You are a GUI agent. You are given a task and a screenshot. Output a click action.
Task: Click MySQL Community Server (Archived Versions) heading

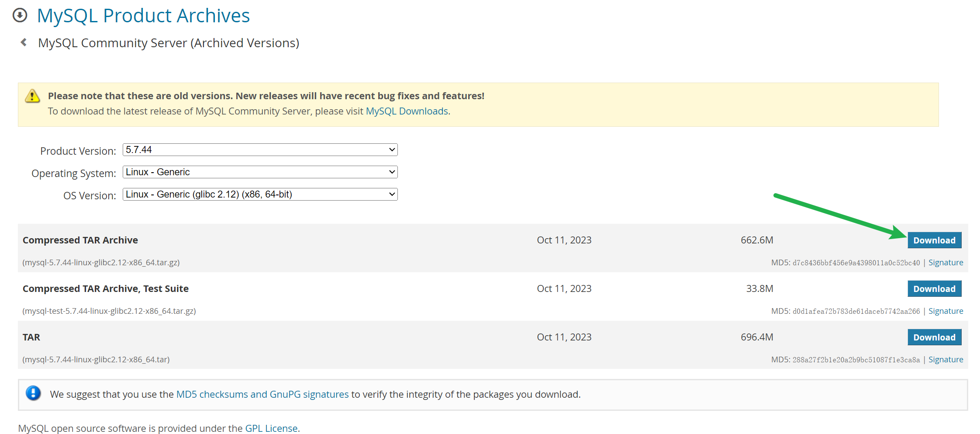pos(169,43)
